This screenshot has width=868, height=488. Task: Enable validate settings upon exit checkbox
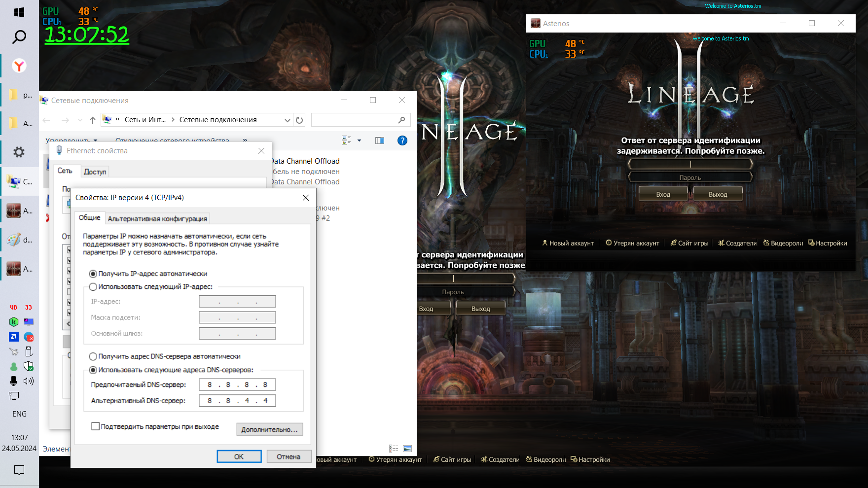tap(96, 426)
